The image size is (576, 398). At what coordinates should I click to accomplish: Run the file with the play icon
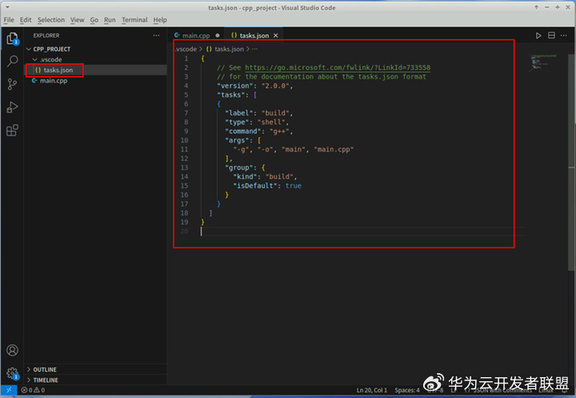point(538,36)
